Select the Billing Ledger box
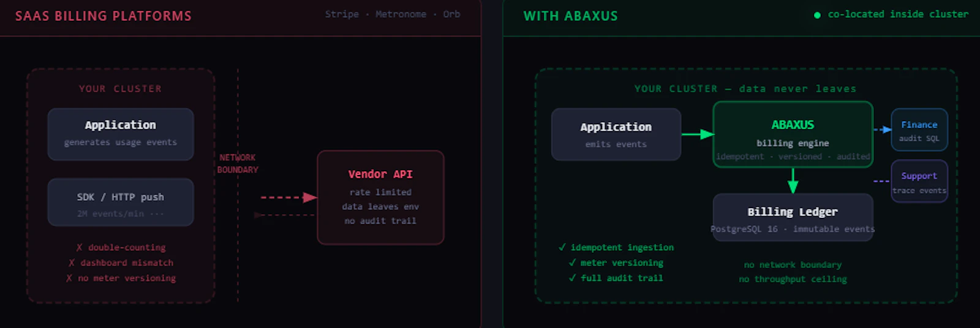This screenshot has width=980, height=328. coord(793,217)
